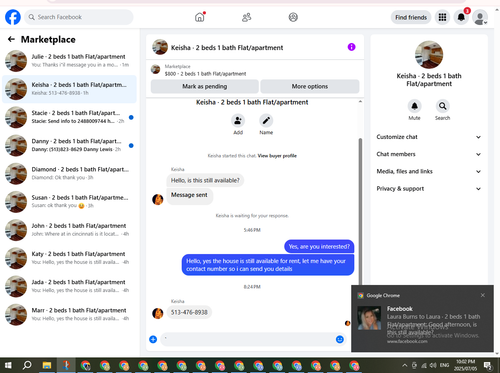500x373 pixels.
Task: Select the Keisha conversation row
Action: point(69,89)
